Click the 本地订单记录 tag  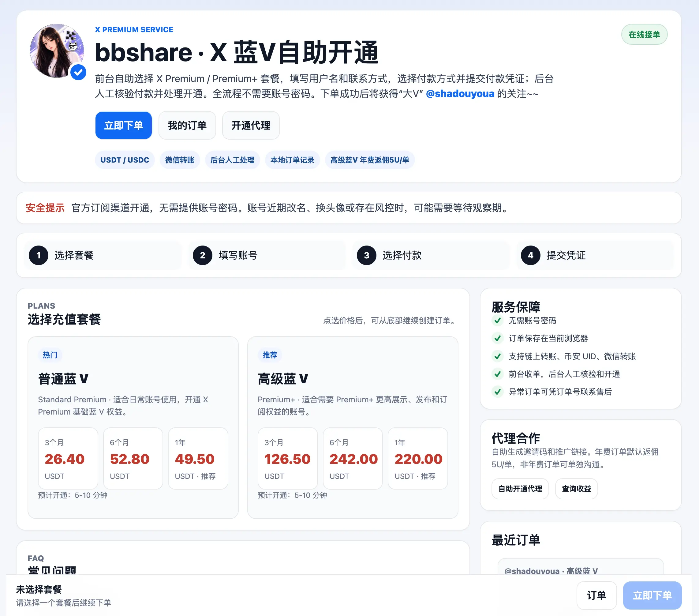pos(292,160)
